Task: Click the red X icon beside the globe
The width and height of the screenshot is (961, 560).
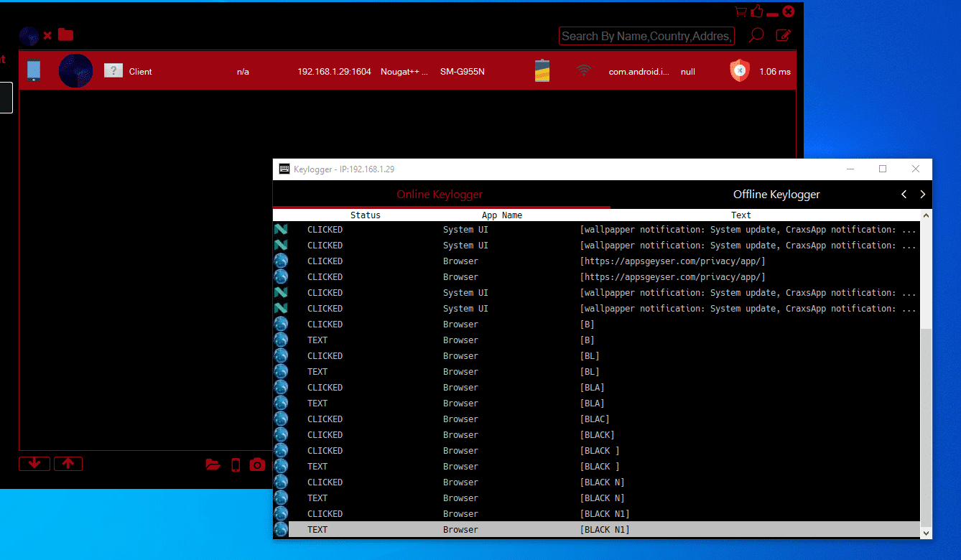Action: pos(47,35)
